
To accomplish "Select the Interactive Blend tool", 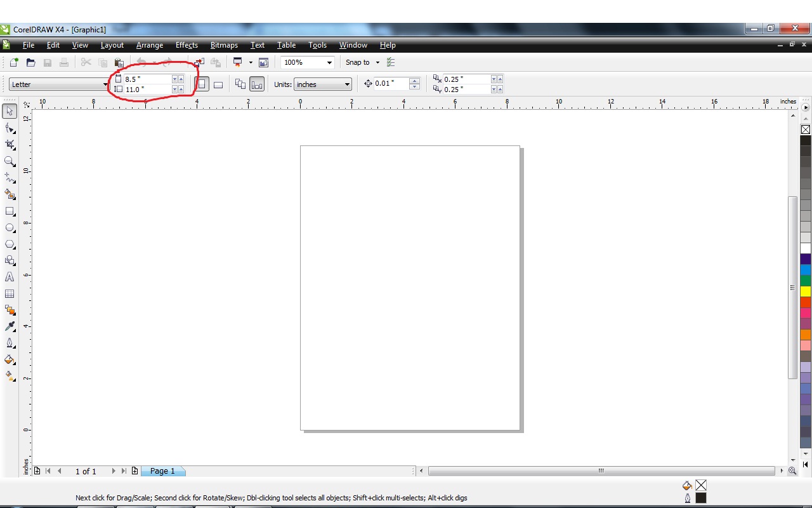I will (x=10, y=310).
